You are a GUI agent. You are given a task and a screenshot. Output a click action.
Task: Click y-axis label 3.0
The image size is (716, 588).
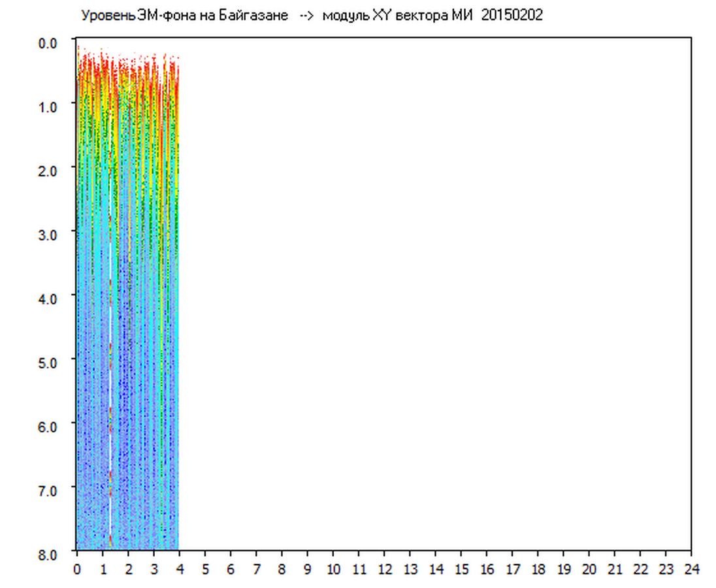48,235
